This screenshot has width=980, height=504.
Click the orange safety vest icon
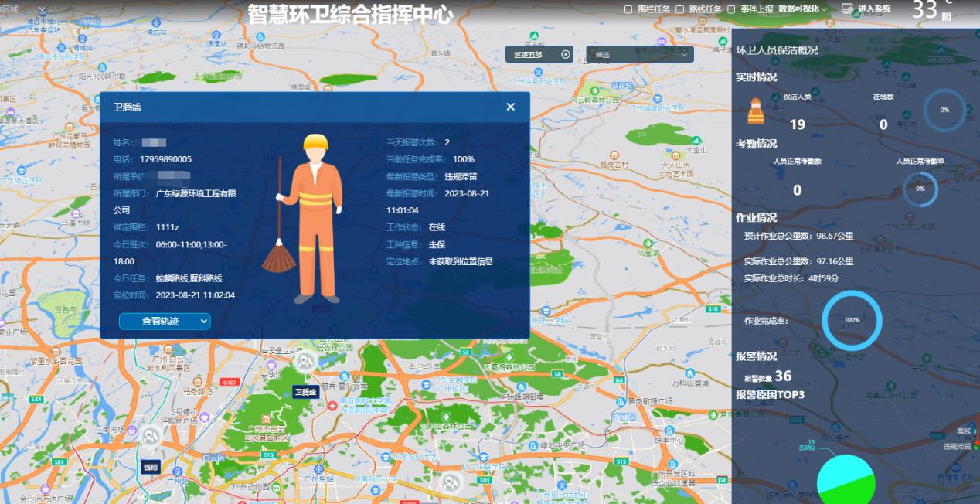click(x=755, y=111)
